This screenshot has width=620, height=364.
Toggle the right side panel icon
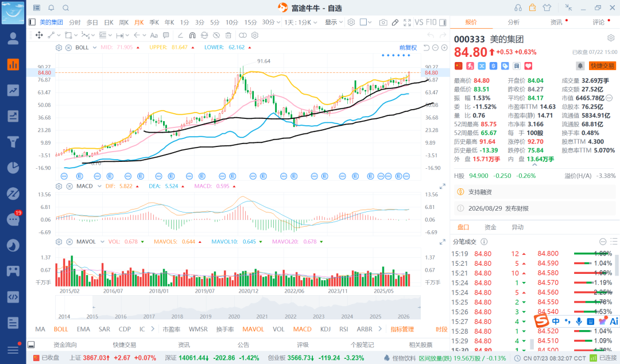click(443, 22)
